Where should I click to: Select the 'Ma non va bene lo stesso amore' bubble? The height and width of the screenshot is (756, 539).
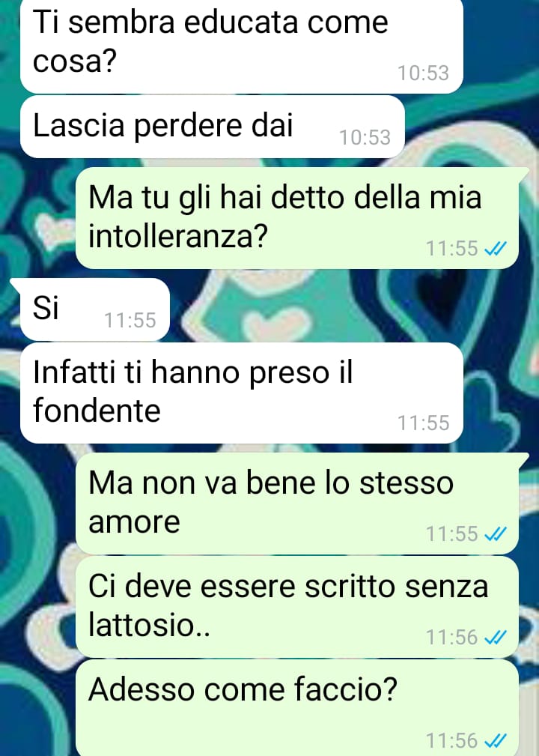(x=297, y=504)
